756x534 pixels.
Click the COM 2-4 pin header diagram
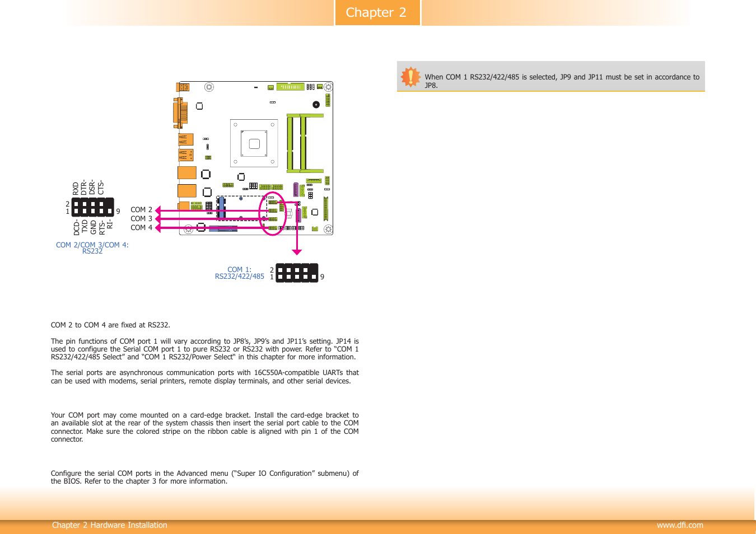(93, 207)
